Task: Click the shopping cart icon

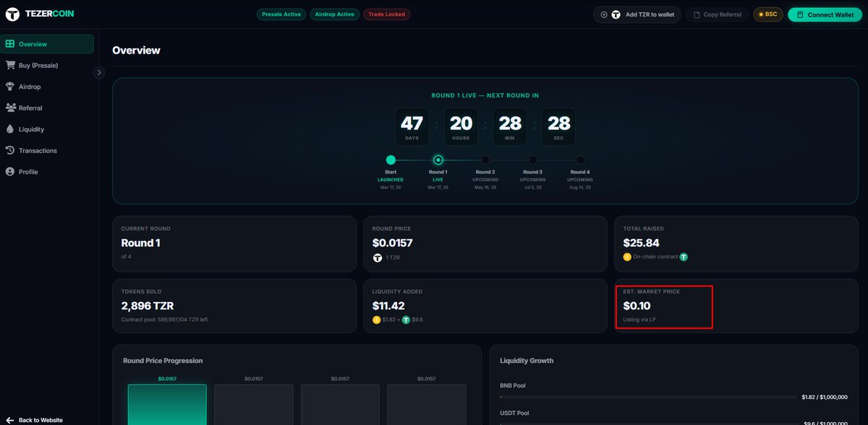Action: pos(10,65)
